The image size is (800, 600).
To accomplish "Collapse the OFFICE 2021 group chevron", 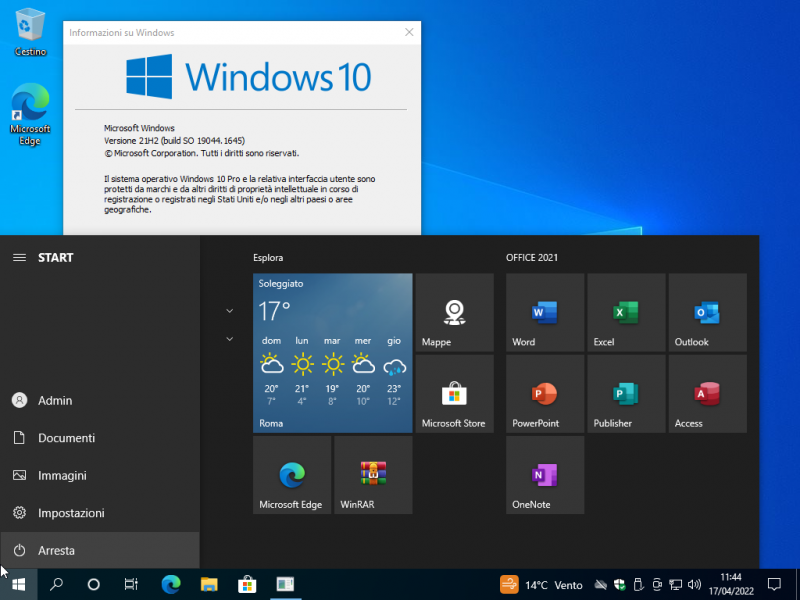I will coord(229,338).
